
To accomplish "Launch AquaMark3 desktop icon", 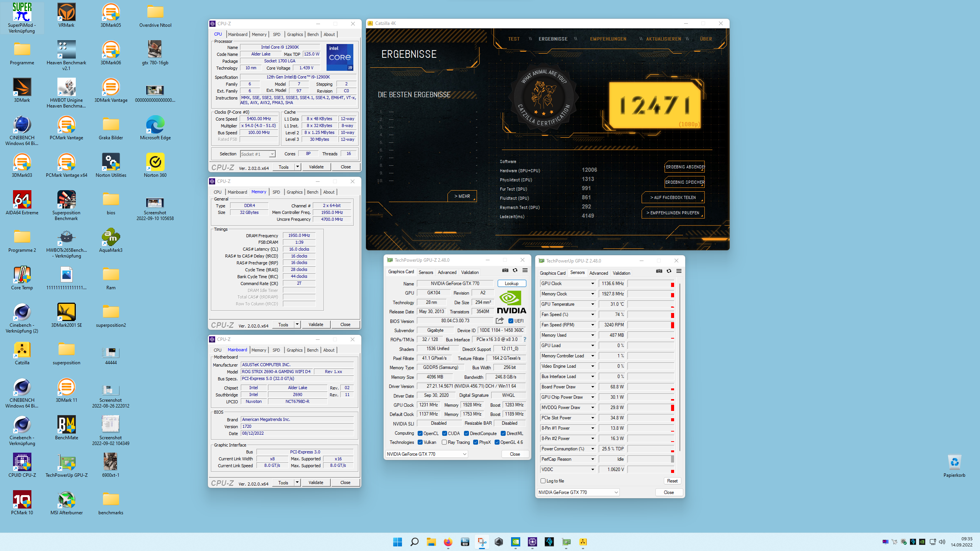I will coord(111,240).
